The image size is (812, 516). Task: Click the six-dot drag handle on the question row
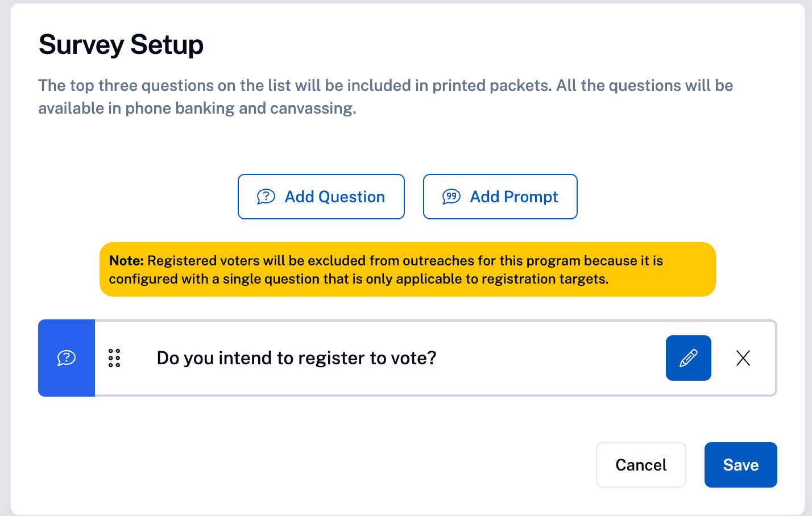114,358
